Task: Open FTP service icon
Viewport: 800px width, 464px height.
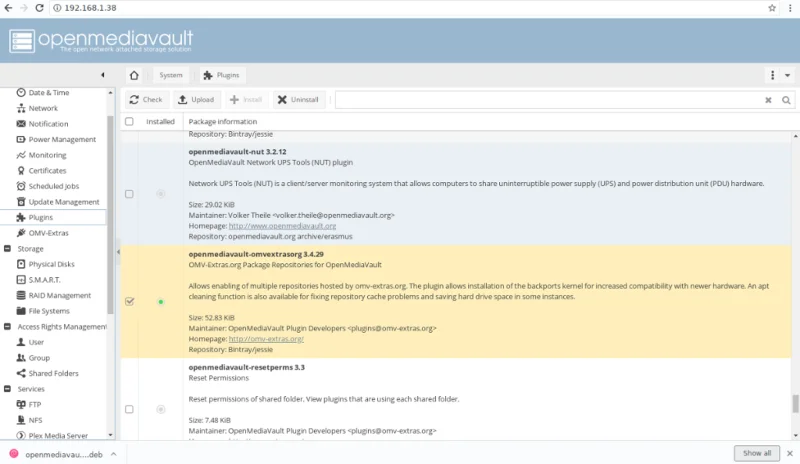Action: pos(21,404)
